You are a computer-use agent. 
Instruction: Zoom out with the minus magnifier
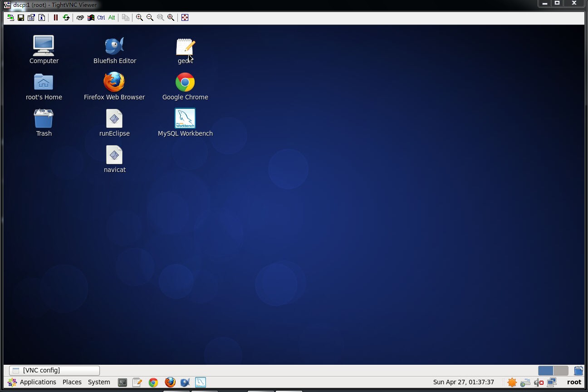pyautogui.click(x=150, y=18)
